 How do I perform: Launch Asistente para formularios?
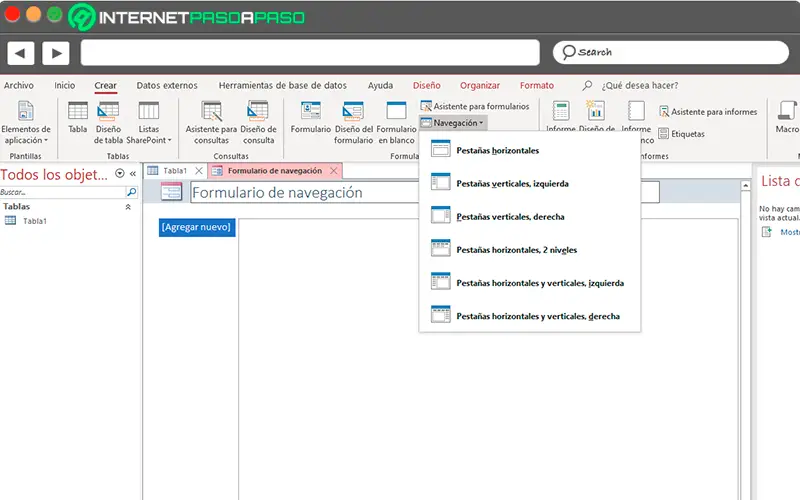click(x=475, y=106)
